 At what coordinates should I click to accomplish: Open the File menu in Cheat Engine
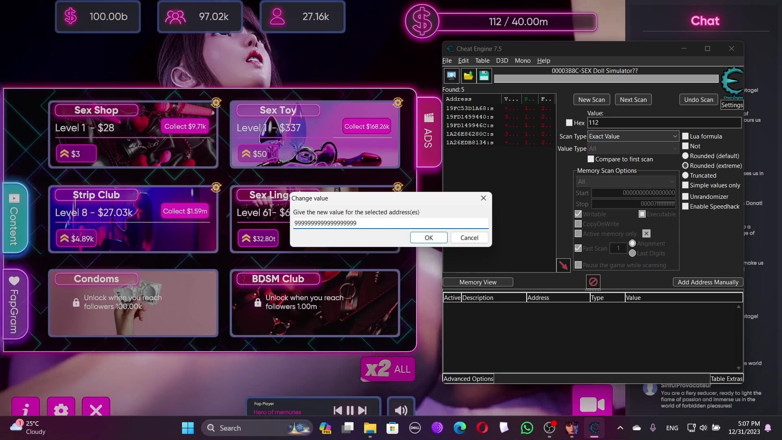tap(447, 61)
